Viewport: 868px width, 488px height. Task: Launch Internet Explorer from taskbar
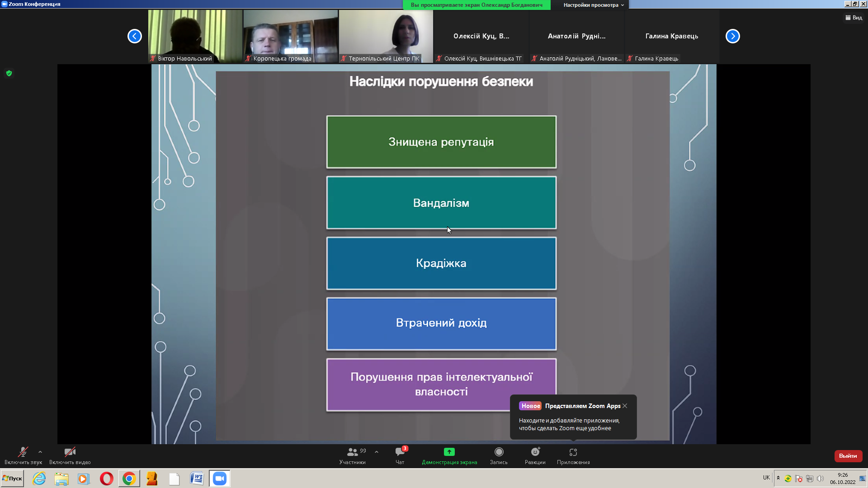pos(39,479)
